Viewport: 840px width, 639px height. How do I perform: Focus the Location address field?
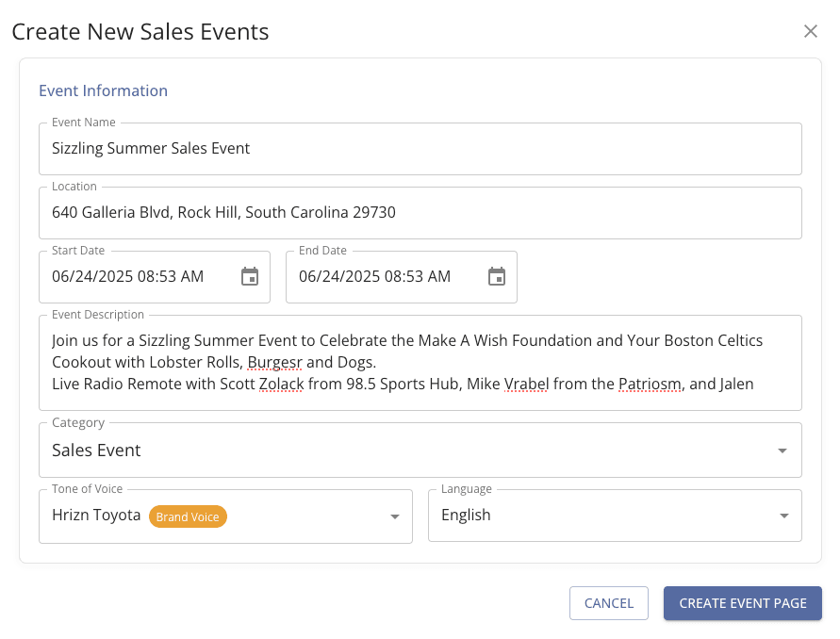point(420,213)
